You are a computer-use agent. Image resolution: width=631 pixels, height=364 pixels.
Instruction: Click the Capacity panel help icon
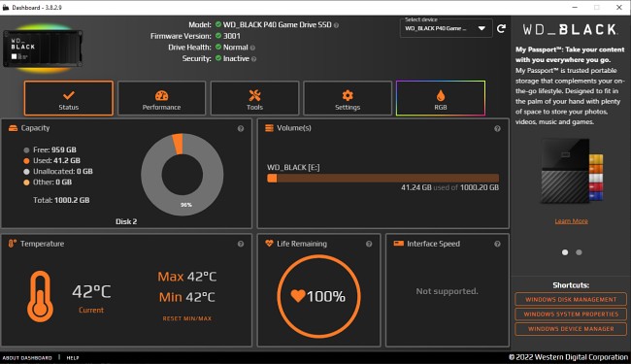coord(241,129)
